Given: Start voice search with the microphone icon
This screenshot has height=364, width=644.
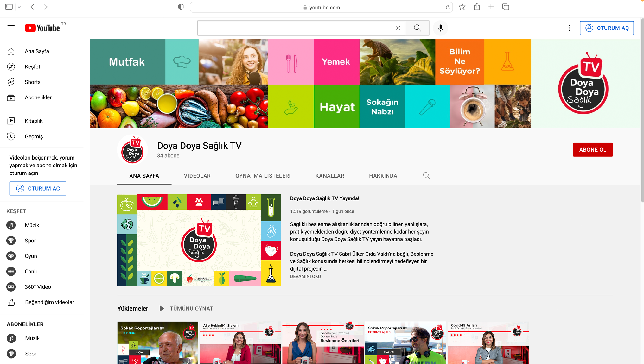Looking at the screenshot, I should coord(440,28).
